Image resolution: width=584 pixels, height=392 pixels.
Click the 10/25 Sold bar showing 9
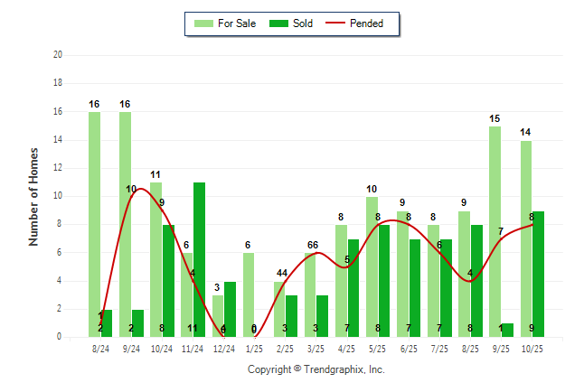point(538,274)
